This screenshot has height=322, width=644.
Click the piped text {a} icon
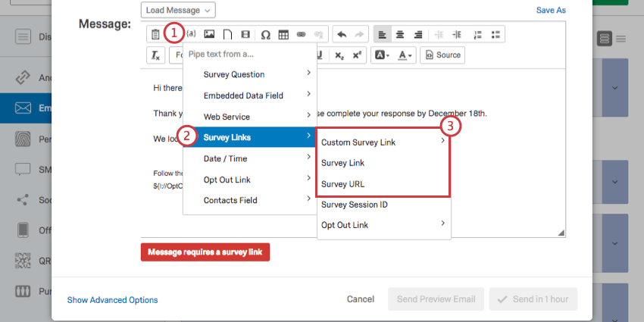click(191, 34)
